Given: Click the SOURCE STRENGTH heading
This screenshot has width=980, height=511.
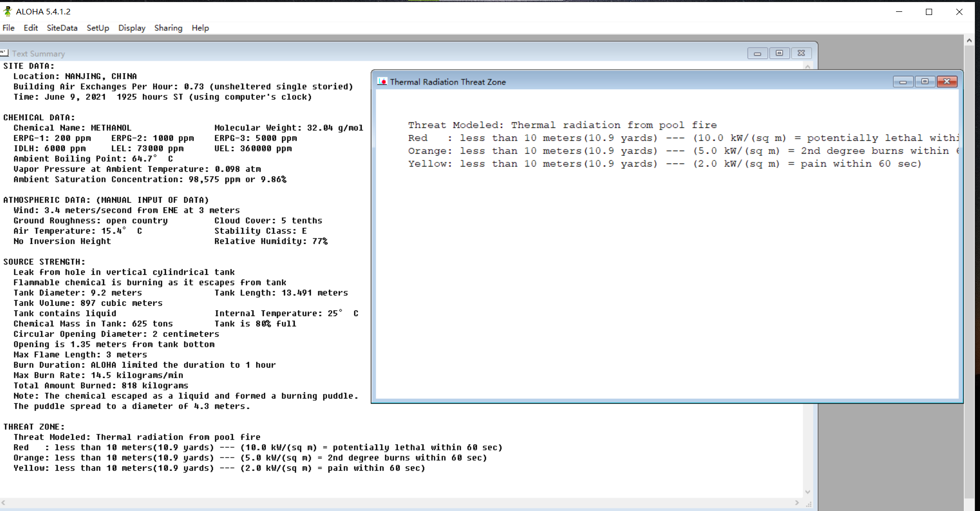Looking at the screenshot, I should point(44,262).
